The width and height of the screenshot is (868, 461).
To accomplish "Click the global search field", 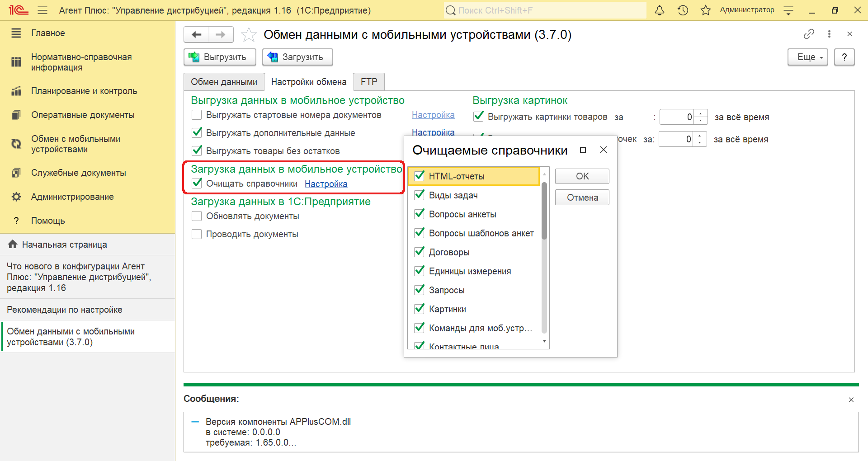I will [x=545, y=10].
